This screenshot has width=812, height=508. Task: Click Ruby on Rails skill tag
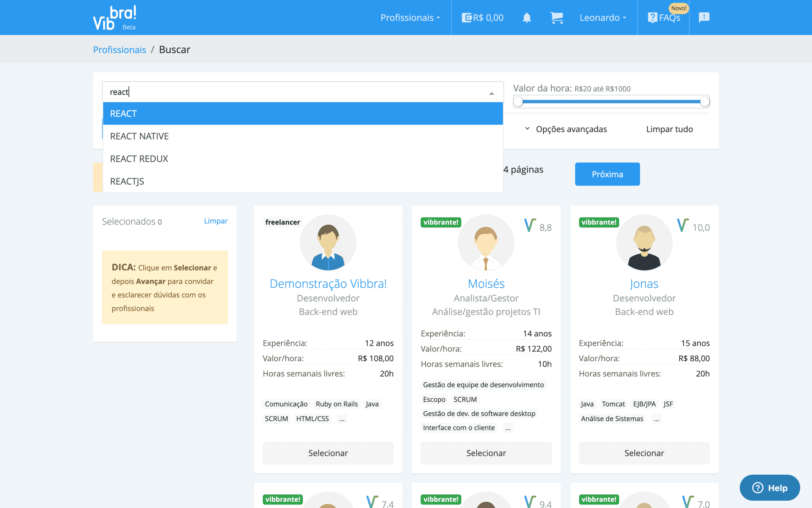tap(337, 404)
